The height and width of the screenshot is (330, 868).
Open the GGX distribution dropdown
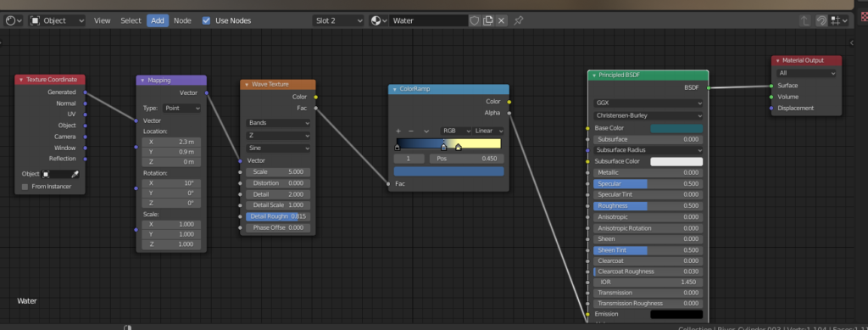(648, 103)
